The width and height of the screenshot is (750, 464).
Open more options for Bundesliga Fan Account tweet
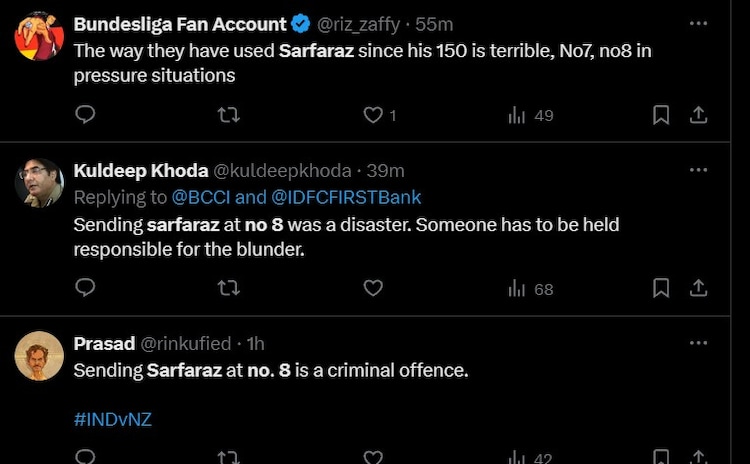(x=698, y=23)
